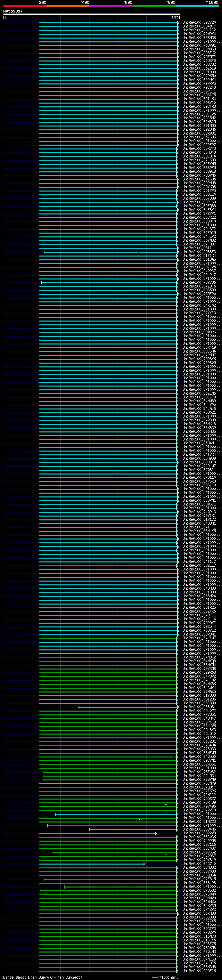Select hit label UniRef100_B9PTE9
The width and height of the screenshot is (222, 980).
[199, 722]
